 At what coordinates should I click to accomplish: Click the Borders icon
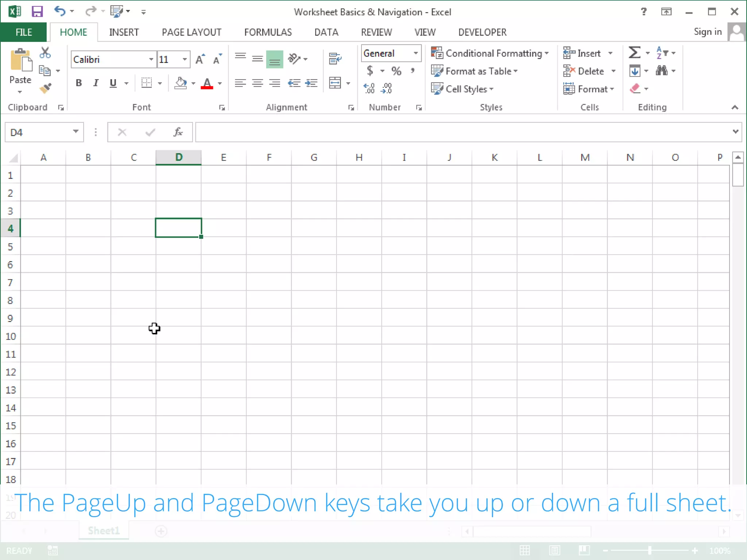(146, 83)
